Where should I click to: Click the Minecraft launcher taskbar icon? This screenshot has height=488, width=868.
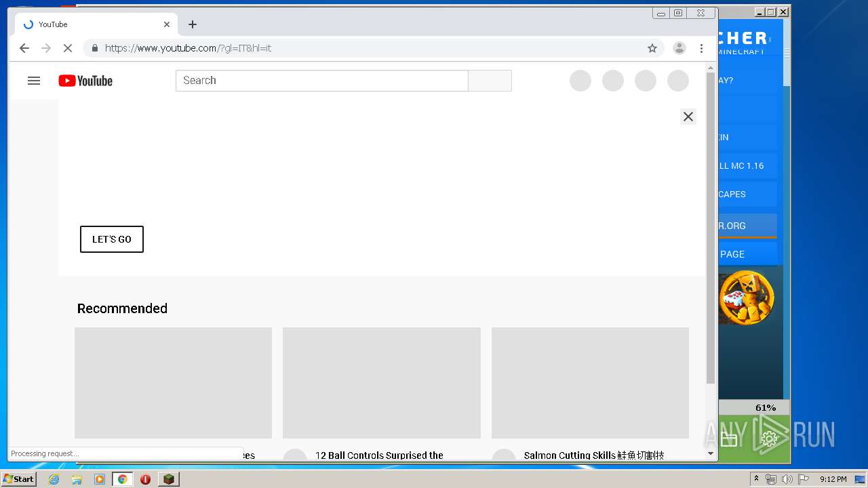(x=169, y=479)
